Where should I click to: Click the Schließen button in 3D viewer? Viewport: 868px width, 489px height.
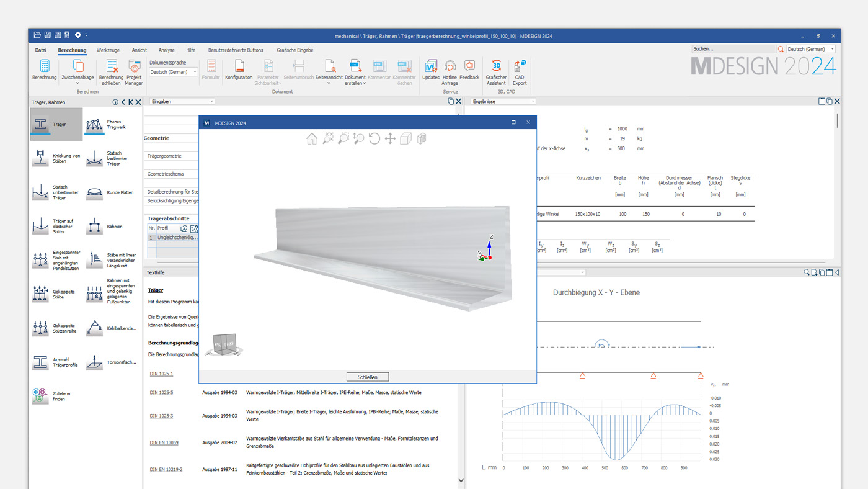(367, 377)
